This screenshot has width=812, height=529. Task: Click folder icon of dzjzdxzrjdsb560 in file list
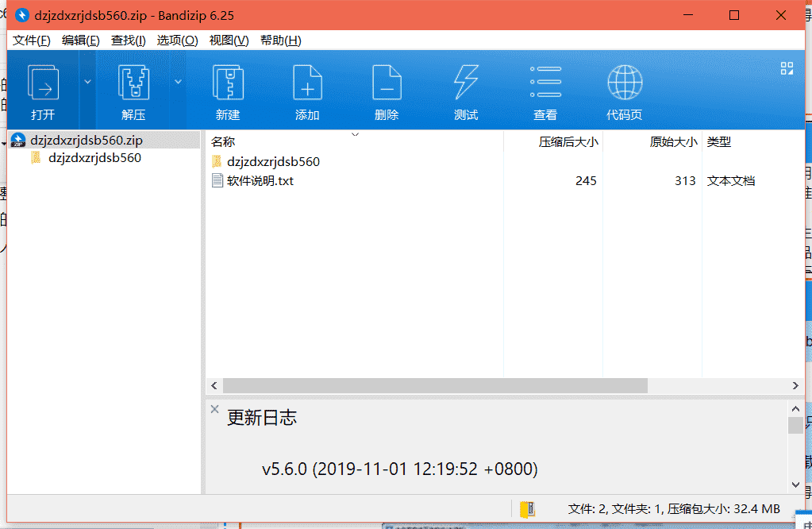[217, 162]
